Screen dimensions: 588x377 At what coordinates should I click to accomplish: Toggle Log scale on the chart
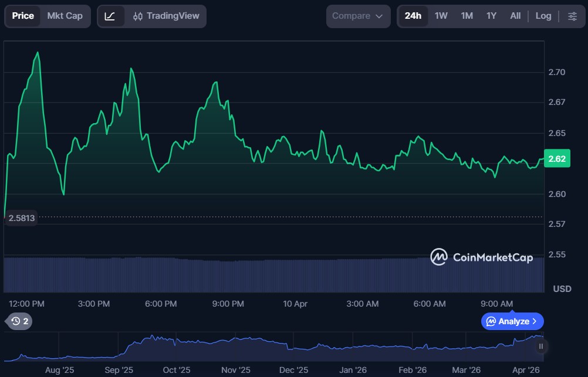coord(543,16)
